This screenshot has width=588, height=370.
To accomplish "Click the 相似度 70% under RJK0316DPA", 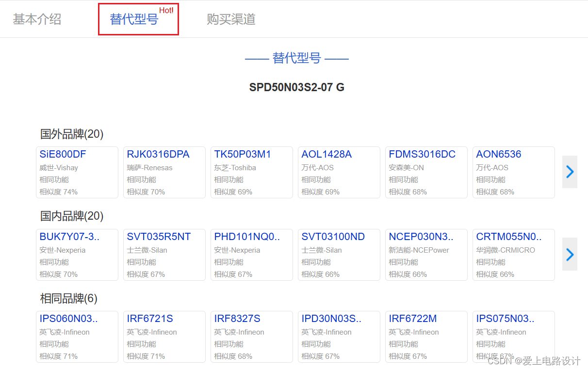I will tap(146, 192).
